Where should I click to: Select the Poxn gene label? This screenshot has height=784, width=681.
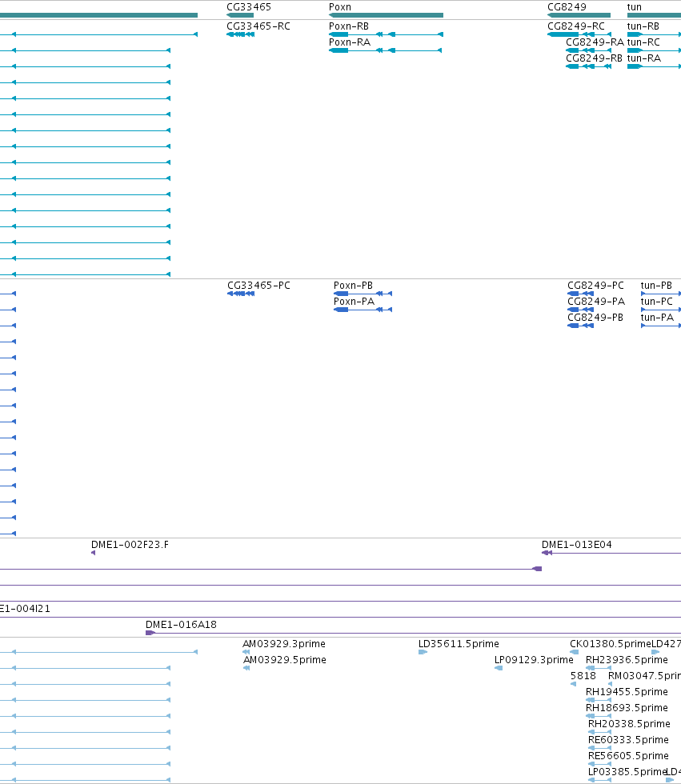click(340, 7)
